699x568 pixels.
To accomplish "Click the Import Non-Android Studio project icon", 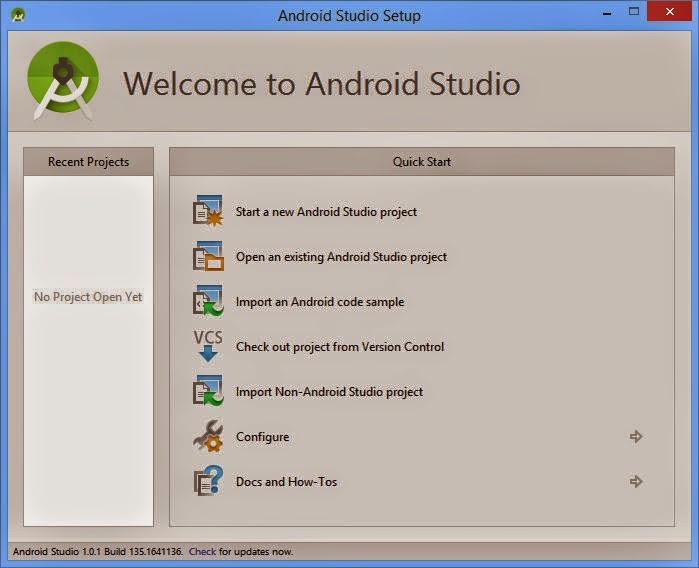I will click(x=208, y=391).
